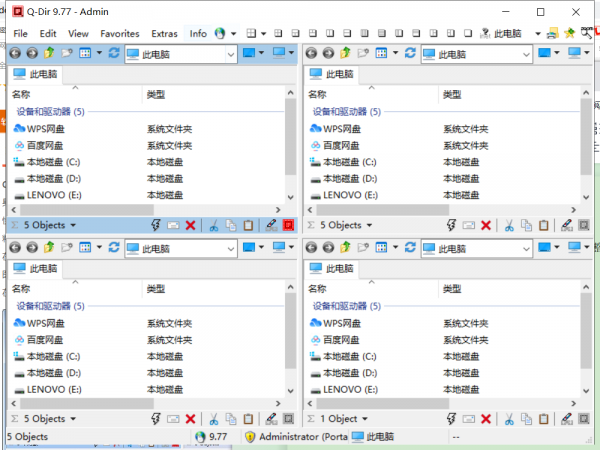Click paste clipboard in bottom-left pane
This screenshot has width=600, height=450.
(248, 419)
